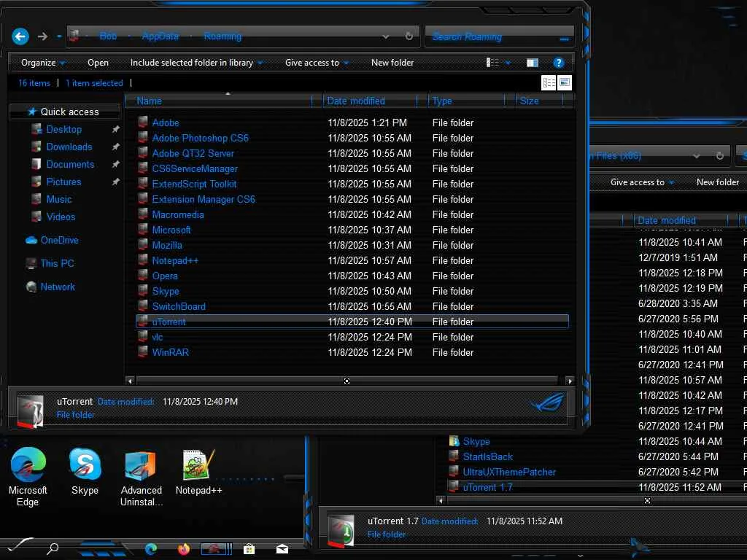
Task: Select the Opera folder
Action: point(165,276)
